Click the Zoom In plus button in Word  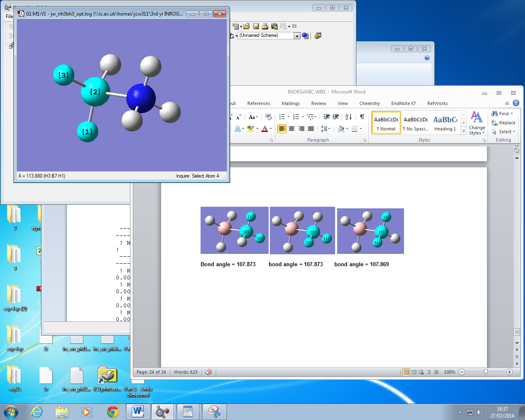click(x=509, y=372)
